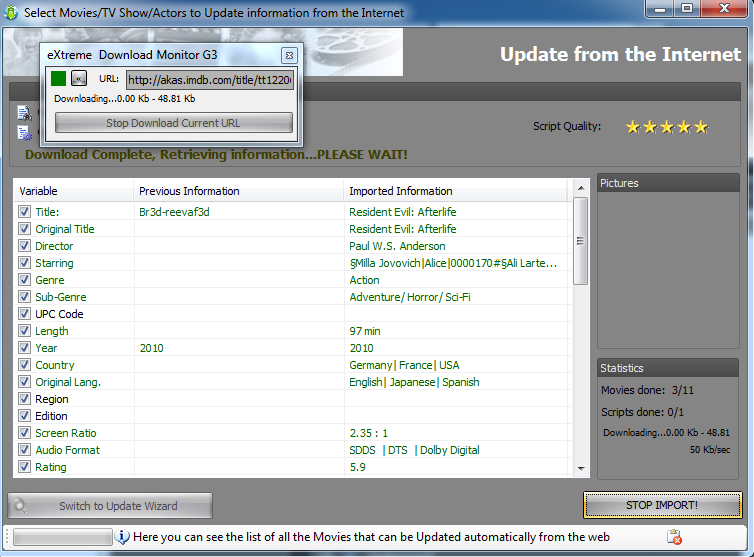The height and width of the screenshot is (557, 754).
Task: Toggle the Length checkbox
Action: 24,330
